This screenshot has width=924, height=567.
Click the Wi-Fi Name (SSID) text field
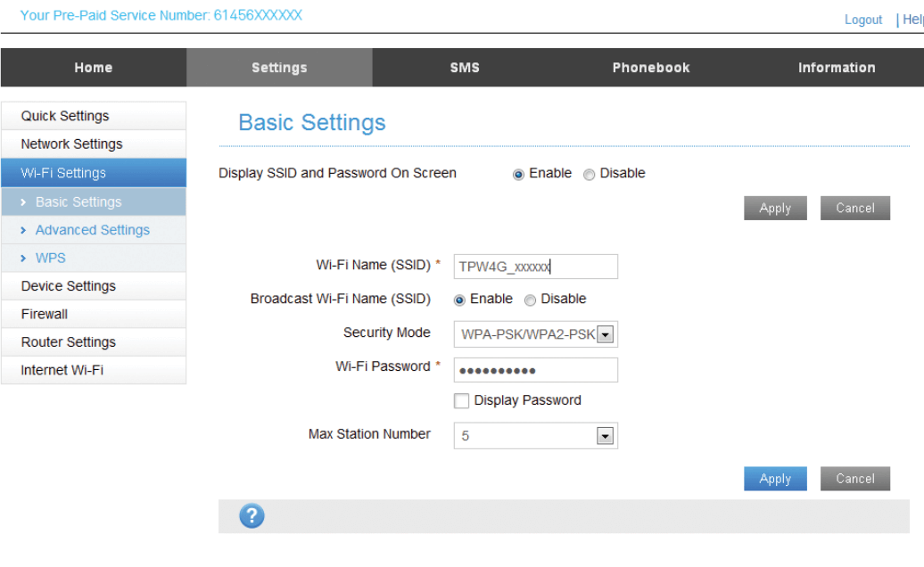click(x=535, y=267)
